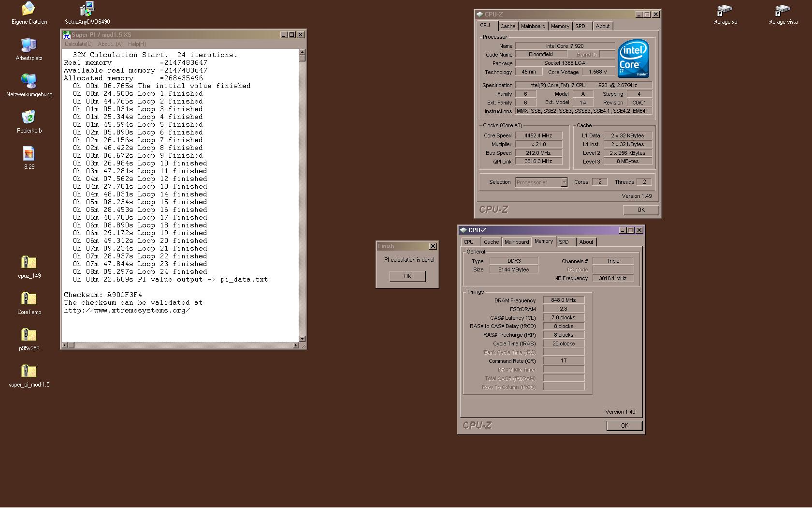Click the Bus Speed value 212.0 MHz
812x508 pixels.
click(x=538, y=153)
